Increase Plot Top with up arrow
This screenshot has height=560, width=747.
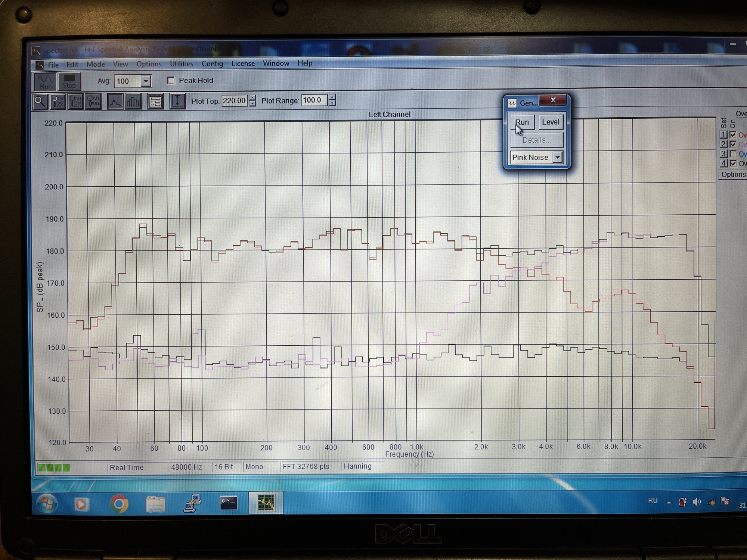[x=253, y=98]
